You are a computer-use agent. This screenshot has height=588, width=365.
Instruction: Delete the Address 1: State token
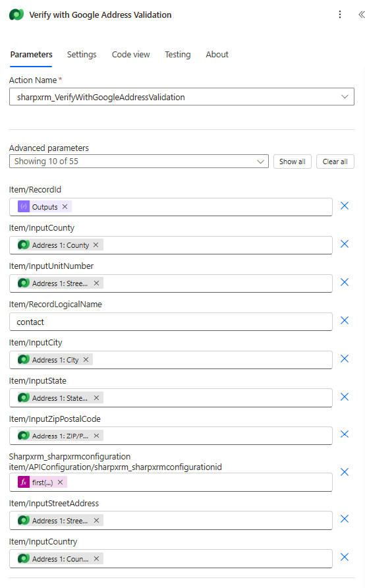pos(96,398)
